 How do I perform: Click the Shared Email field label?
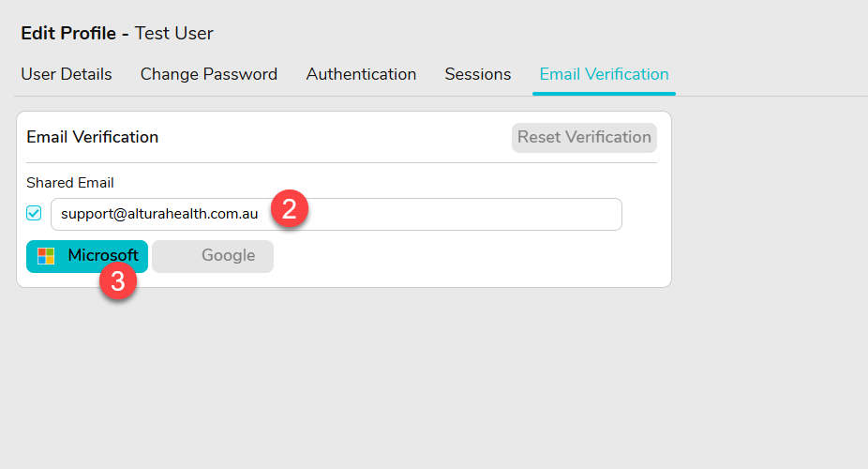[x=70, y=183]
